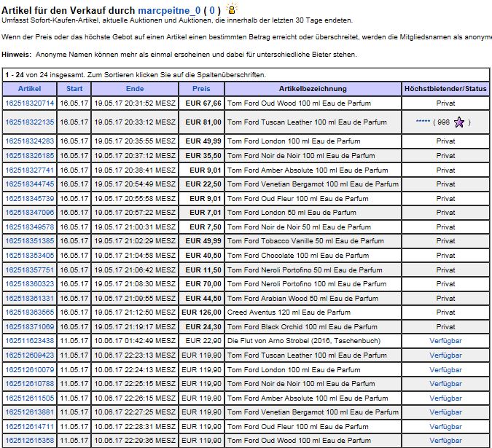The height and width of the screenshot is (448, 492).
Task: Click Verfügbar for 119,90 Oud Fleur listing
Action: [x=445, y=427]
